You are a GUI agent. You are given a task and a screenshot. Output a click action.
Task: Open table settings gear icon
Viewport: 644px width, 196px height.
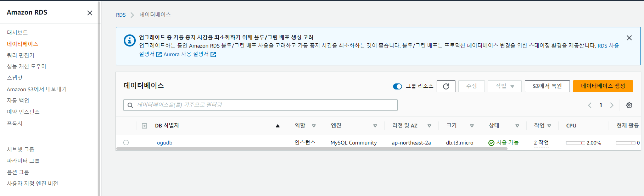pos(629,105)
